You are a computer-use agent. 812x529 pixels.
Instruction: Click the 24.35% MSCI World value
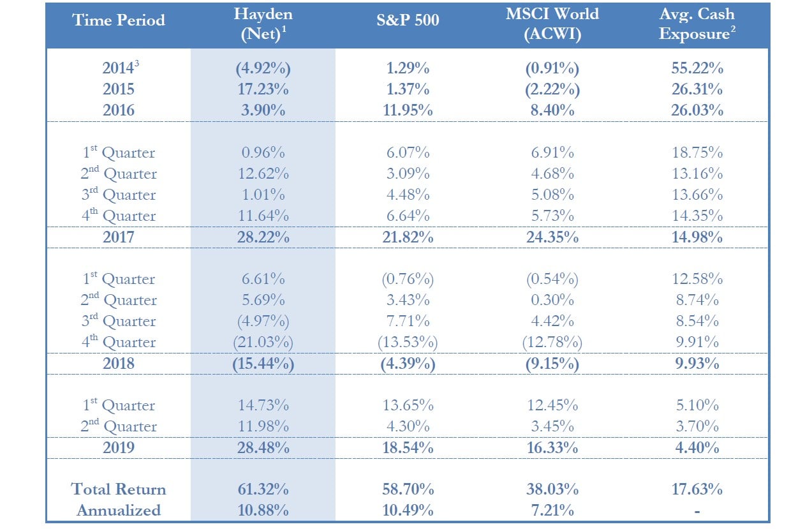click(x=552, y=237)
